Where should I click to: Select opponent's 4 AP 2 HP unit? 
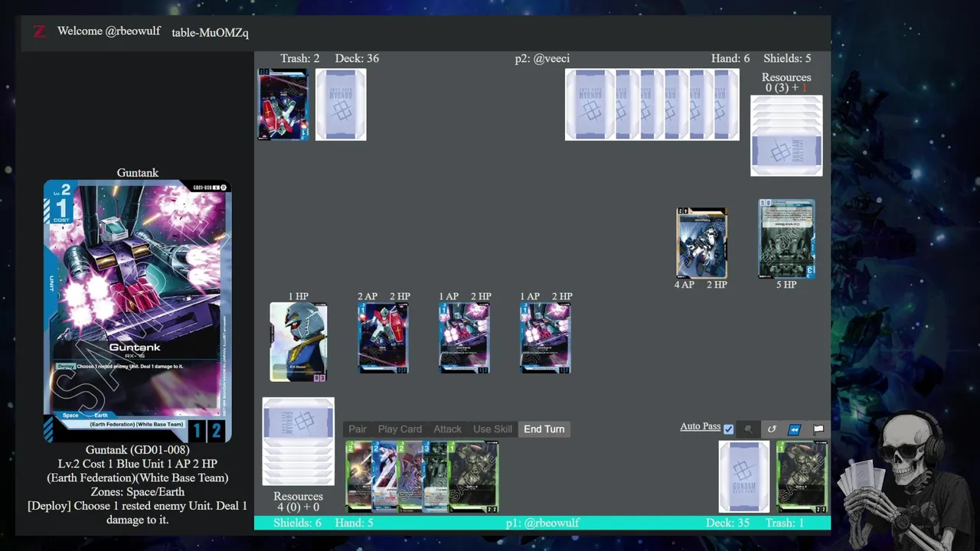click(701, 243)
